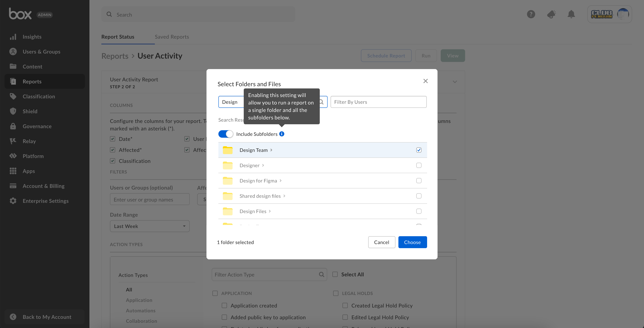Screen dimensions: 644x328
Task: Click the Shield icon in sidebar
Action: [x=13, y=111]
